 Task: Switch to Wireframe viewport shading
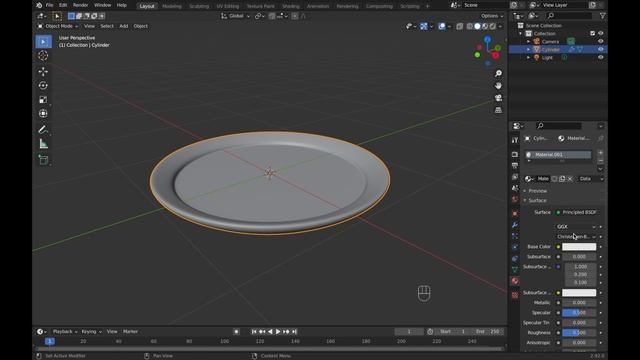469,26
